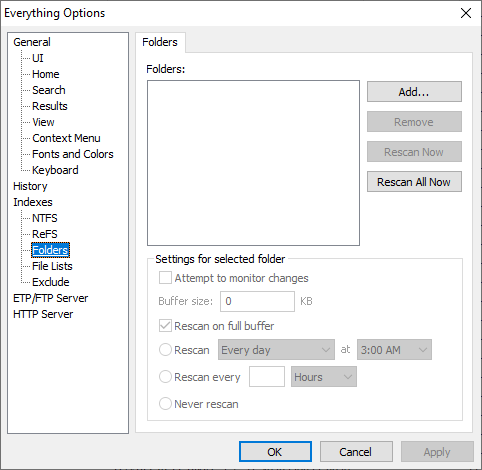This screenshot has height=470, width=482.
Task: Select the Rescan every radio button
Action: pos(165,377)
